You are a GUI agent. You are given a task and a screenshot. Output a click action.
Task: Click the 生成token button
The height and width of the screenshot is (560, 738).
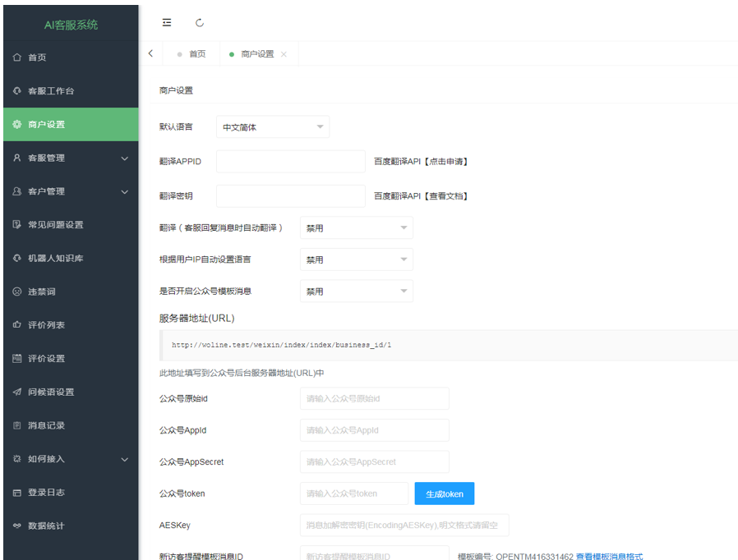[x=444, y=493]
